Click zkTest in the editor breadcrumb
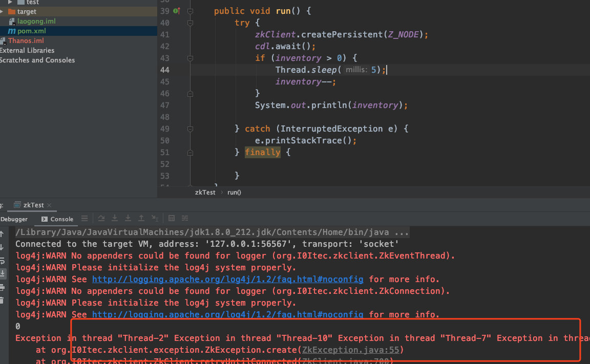590x364 pixels. (x=205, y=192)
